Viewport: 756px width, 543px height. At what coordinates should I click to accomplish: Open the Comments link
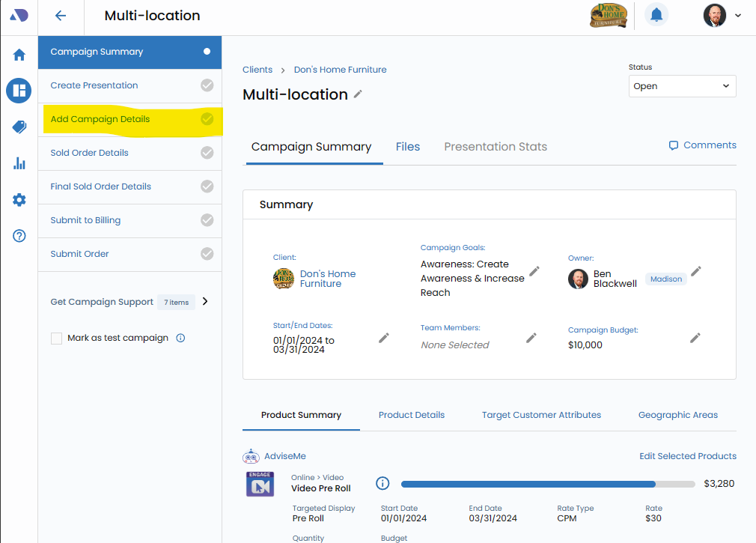[x=702, y=145]
